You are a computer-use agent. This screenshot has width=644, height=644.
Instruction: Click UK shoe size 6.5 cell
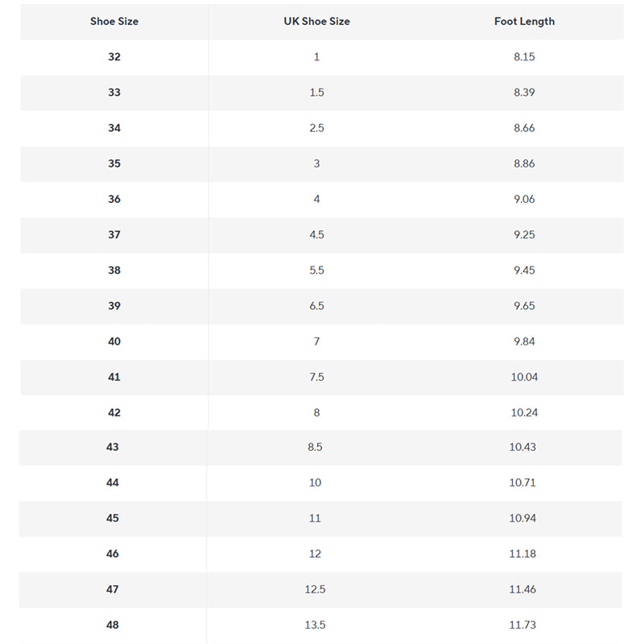[x=316, y=306]
